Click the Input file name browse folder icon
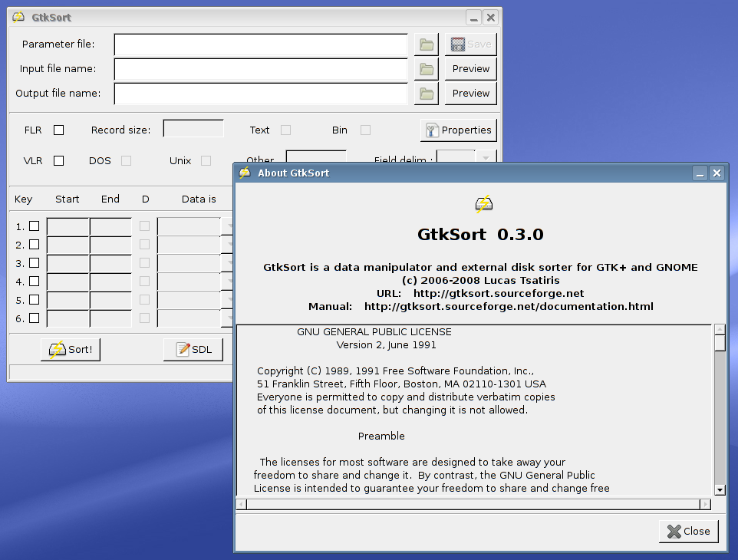Screen dimensions: 738x560 [x=427, y=69]
